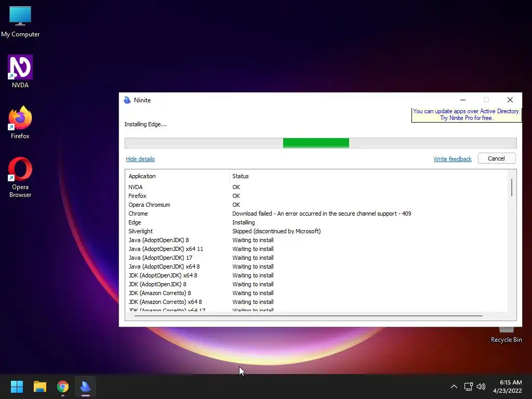Open Google Chrome from the taskbar
This screenshot has width=532, height=399.
click(x=63, y=387)
